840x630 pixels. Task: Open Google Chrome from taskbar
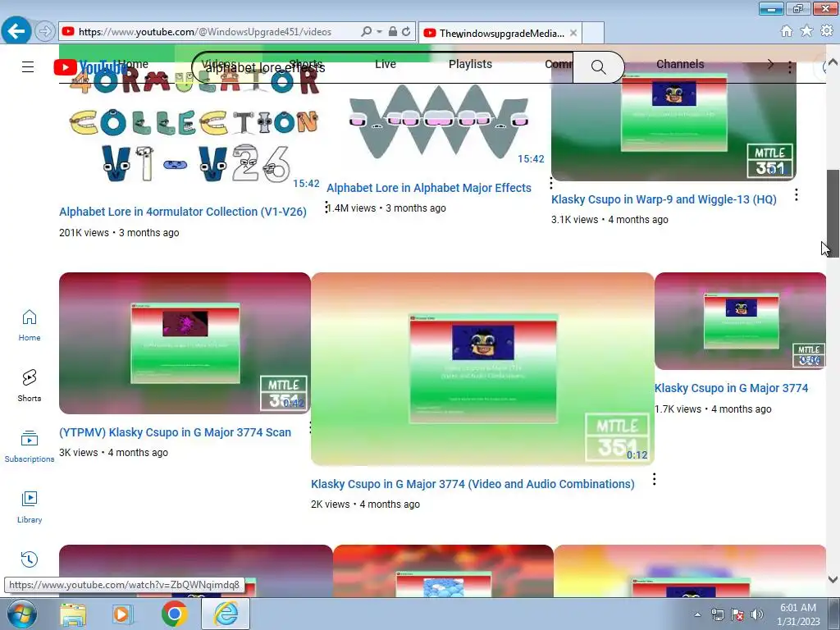[175, 614]
